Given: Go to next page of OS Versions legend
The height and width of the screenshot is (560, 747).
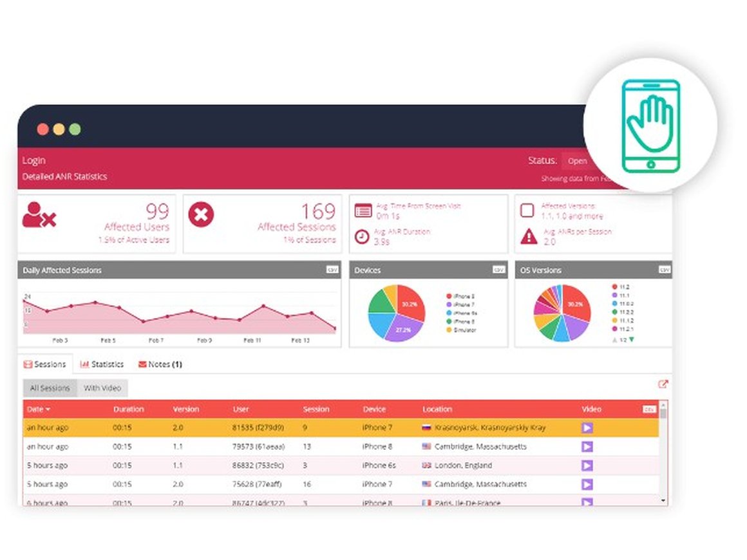Looking at the screenshot, I should (x=631, y=339).
